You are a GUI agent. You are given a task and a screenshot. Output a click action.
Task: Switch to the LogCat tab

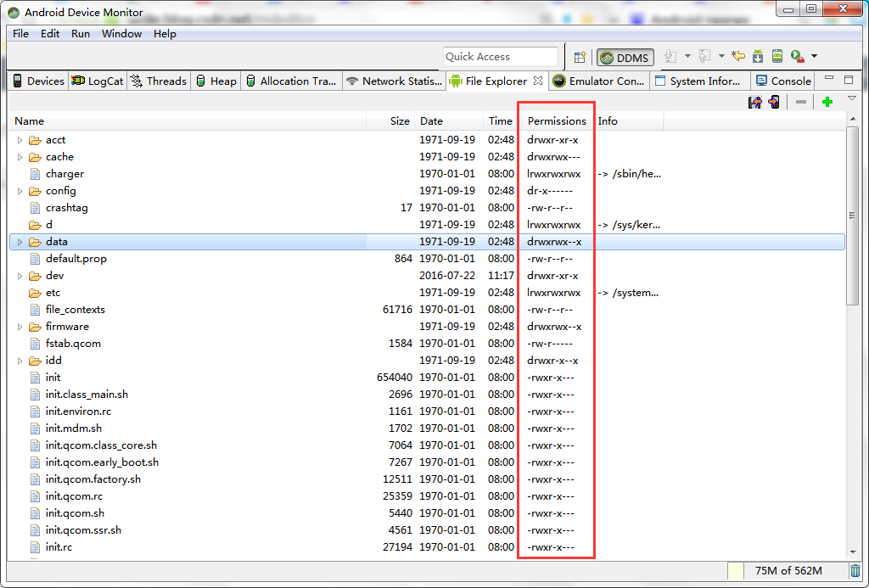(98, 81)
